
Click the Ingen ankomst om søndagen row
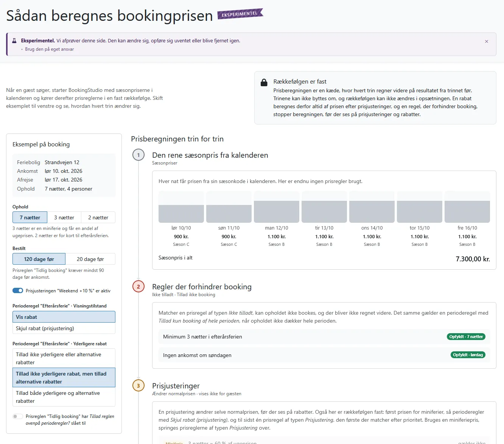pos(324,355)
